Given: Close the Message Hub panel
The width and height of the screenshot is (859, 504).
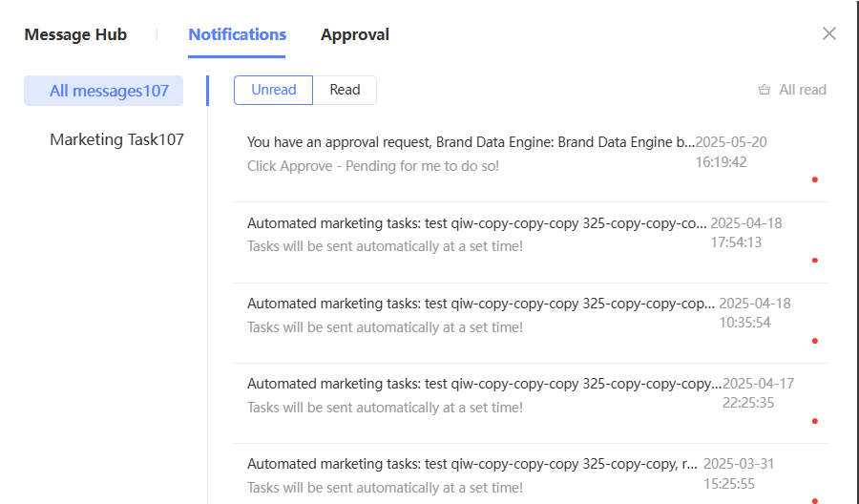Looking at the screenshot, I should pos(829,34).
